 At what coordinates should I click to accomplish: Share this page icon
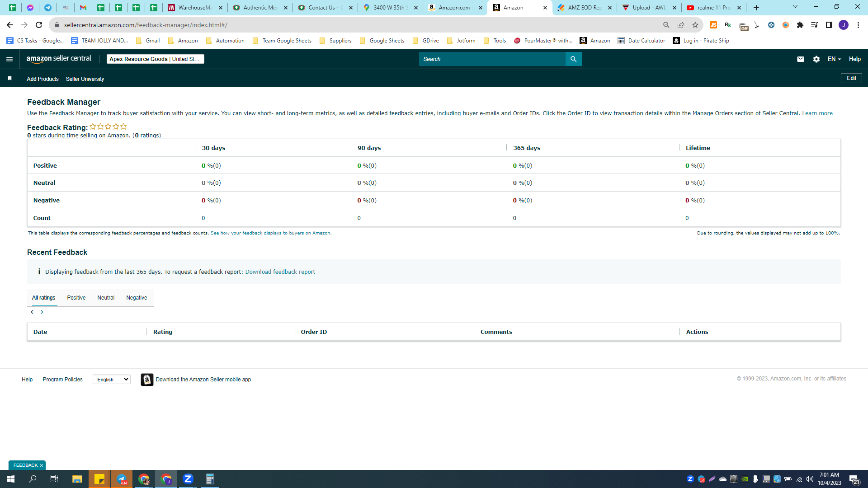(681, 25)
